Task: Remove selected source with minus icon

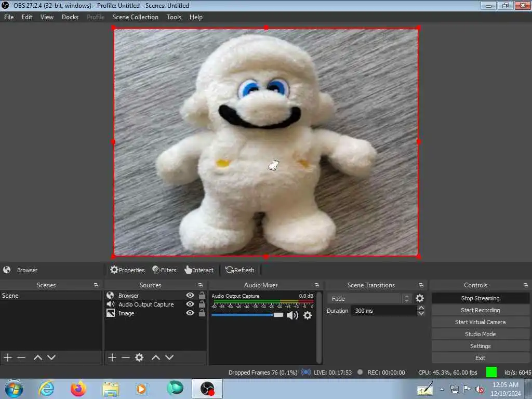Action: pos(126,357)
